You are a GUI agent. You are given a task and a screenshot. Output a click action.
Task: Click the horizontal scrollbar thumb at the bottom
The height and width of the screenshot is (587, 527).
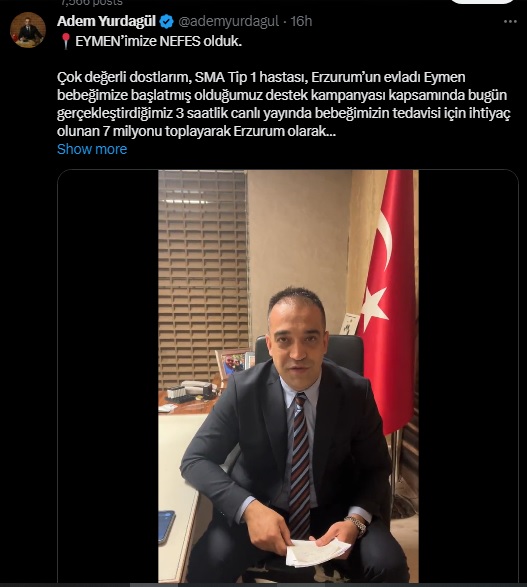pos(204,585)
